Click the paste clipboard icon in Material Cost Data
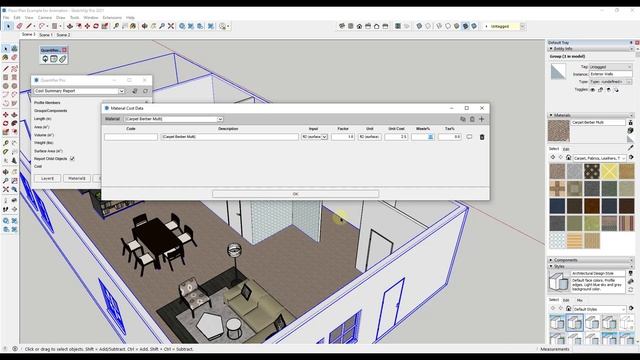This screenshot has width=640, height=360. coord(472,119)
